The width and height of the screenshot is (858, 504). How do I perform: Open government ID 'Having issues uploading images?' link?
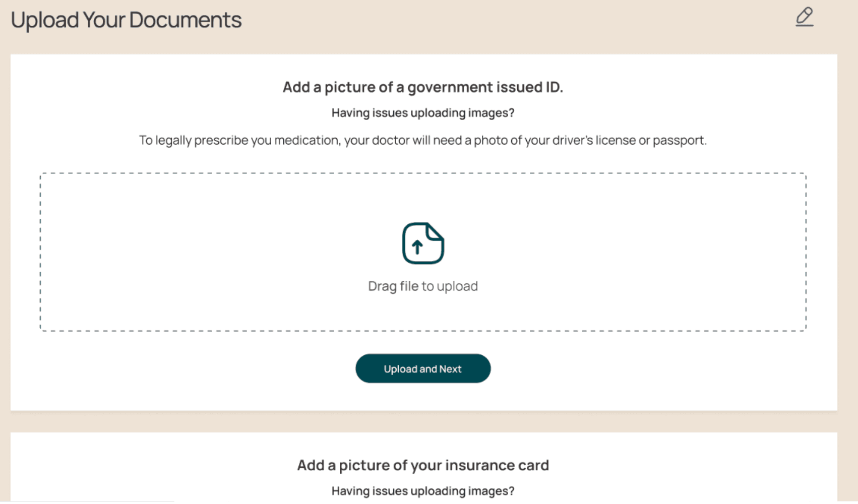pos(423,113)
